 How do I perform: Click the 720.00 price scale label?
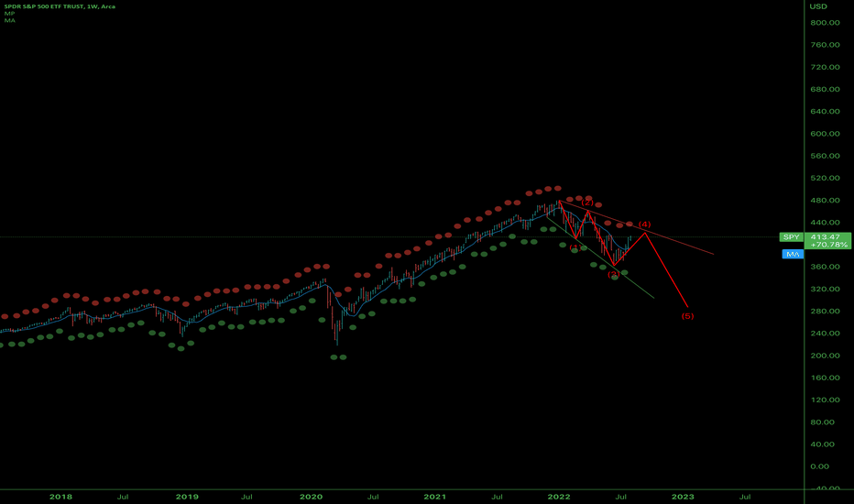coord(825,67)
